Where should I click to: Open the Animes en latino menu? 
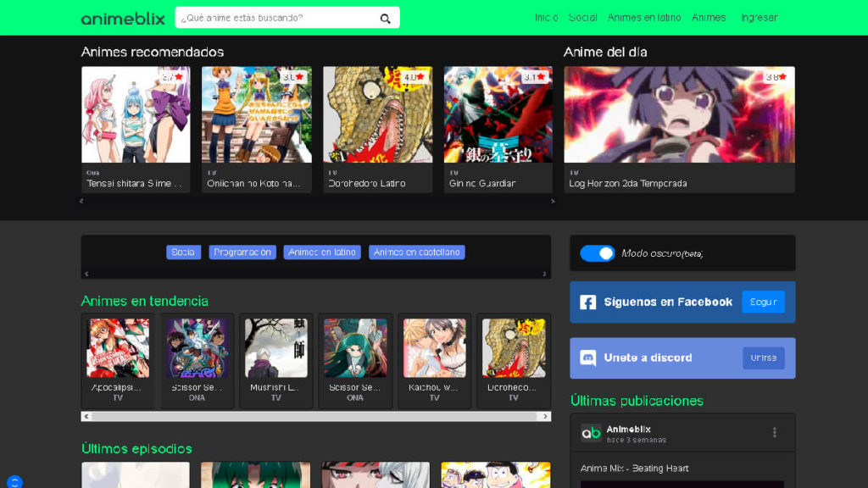coord(644,18)
